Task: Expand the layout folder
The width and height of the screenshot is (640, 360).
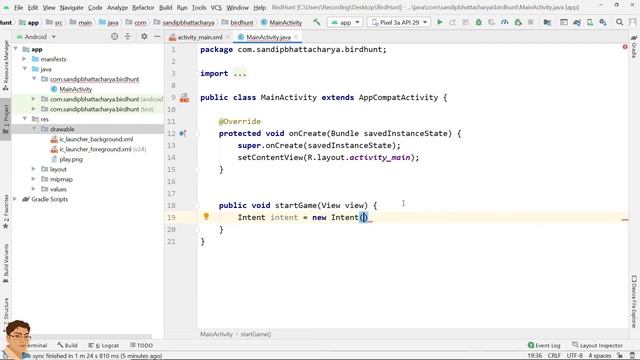Action: tap(34, 169)
